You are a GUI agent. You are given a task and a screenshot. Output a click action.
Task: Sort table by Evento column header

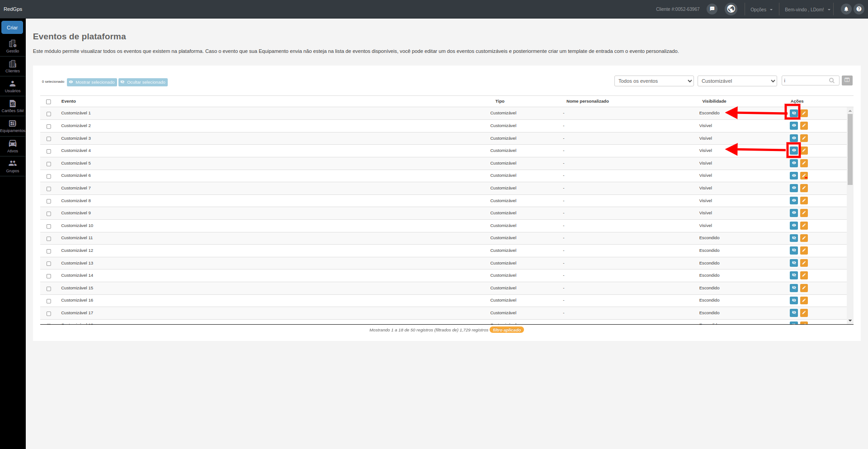(69, 101)
